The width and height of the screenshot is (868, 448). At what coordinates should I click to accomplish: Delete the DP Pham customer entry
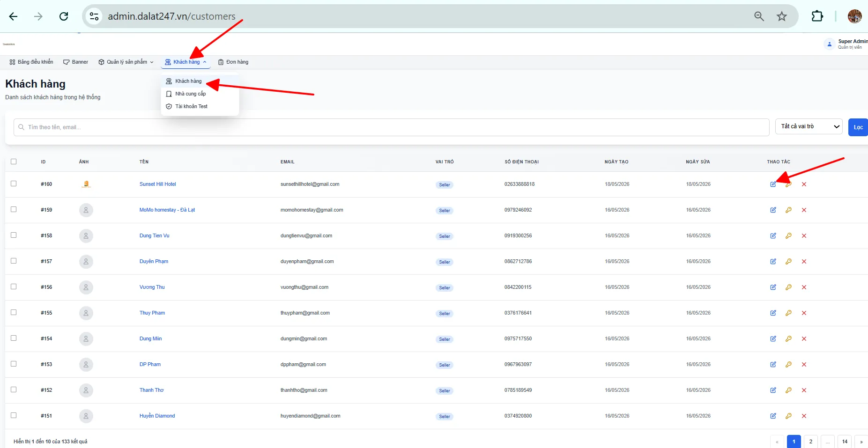point(804,364)
